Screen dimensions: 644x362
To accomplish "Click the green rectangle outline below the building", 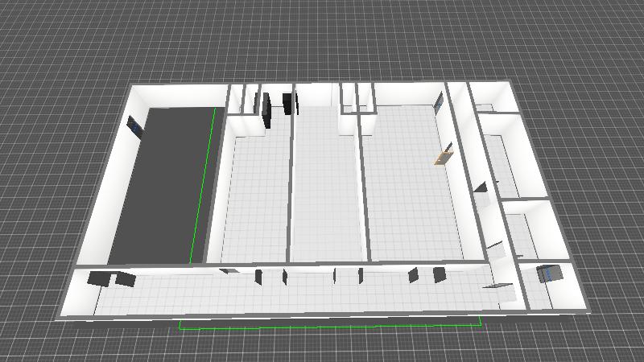I will (x=330, y=327).
